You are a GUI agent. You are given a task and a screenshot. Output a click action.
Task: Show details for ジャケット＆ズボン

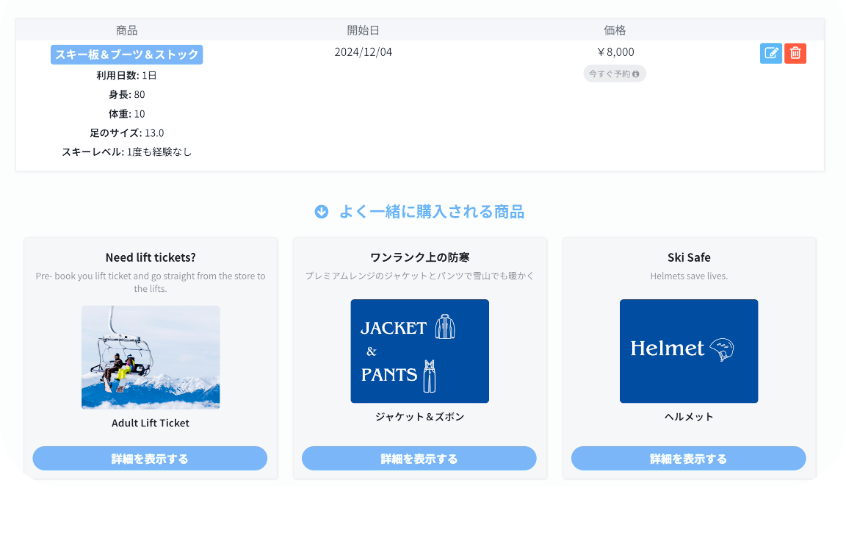(419, 458)
